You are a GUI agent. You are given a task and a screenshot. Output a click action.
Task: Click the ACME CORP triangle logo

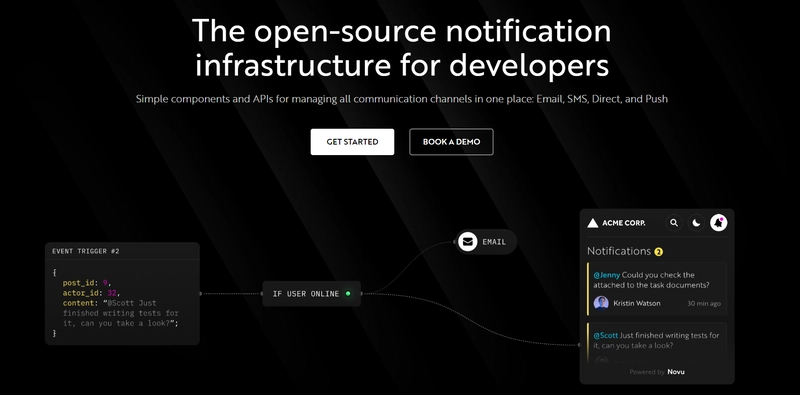(x=592, y=223)
